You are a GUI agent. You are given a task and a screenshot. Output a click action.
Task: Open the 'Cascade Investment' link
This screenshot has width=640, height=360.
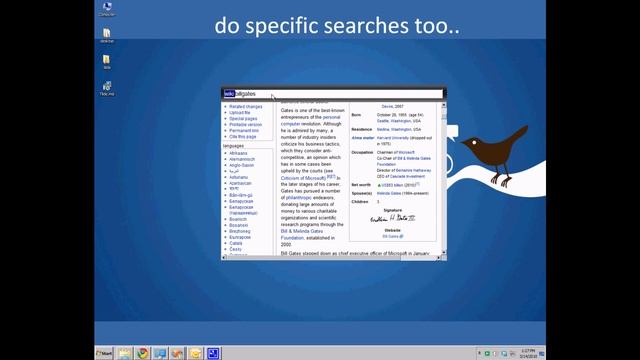407,176
